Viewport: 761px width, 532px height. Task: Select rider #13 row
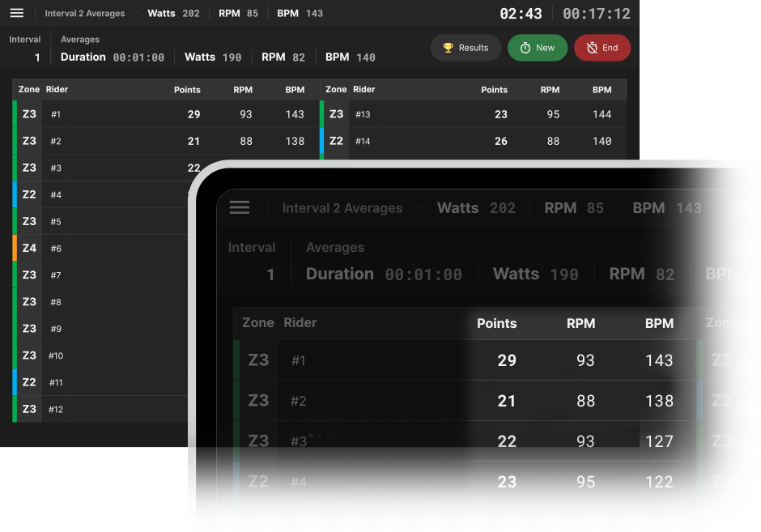tap(474, 114)
